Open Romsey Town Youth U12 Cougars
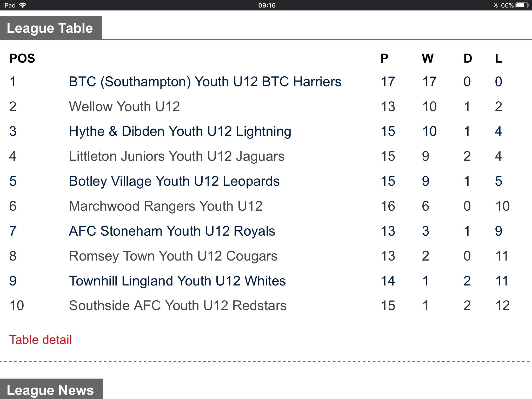This screenshot has width=532, height=399. pyautogui.click(x=173, y=256)
